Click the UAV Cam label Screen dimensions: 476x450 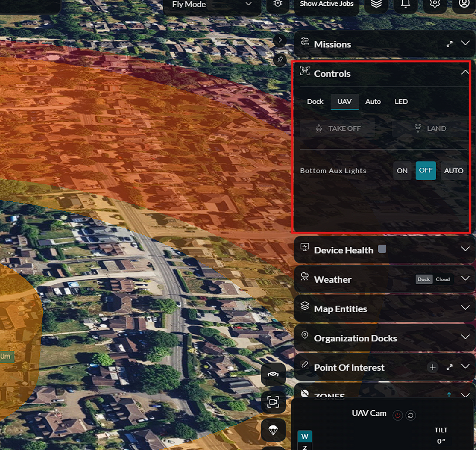click(369, 413)
